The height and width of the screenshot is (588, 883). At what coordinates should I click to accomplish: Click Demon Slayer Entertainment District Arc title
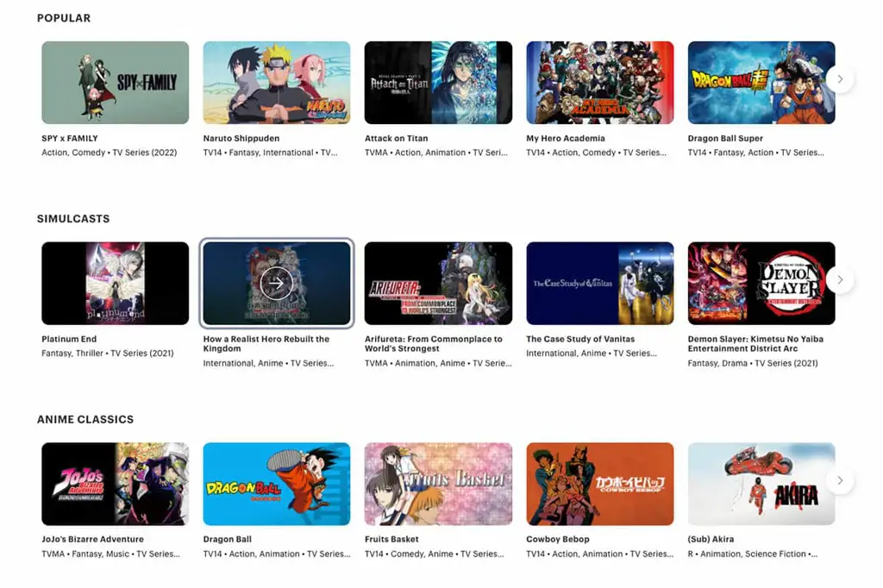click(x=755, y=343)
